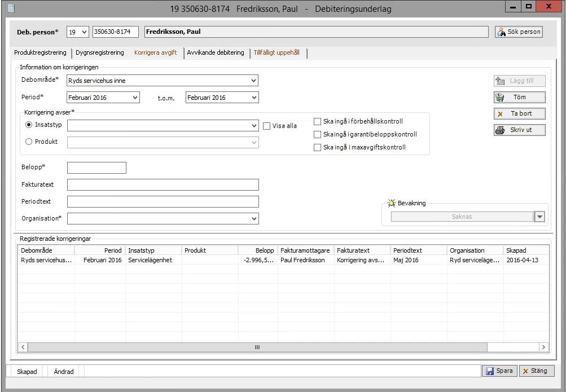
Task: Click the Periodtext input field
Action: point(163,201)
